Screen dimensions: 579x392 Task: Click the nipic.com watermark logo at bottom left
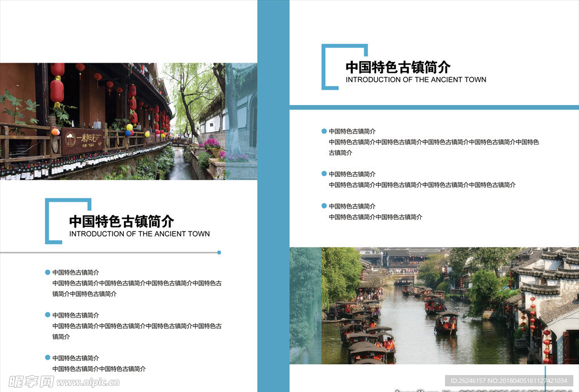click(x=59, y=382)
